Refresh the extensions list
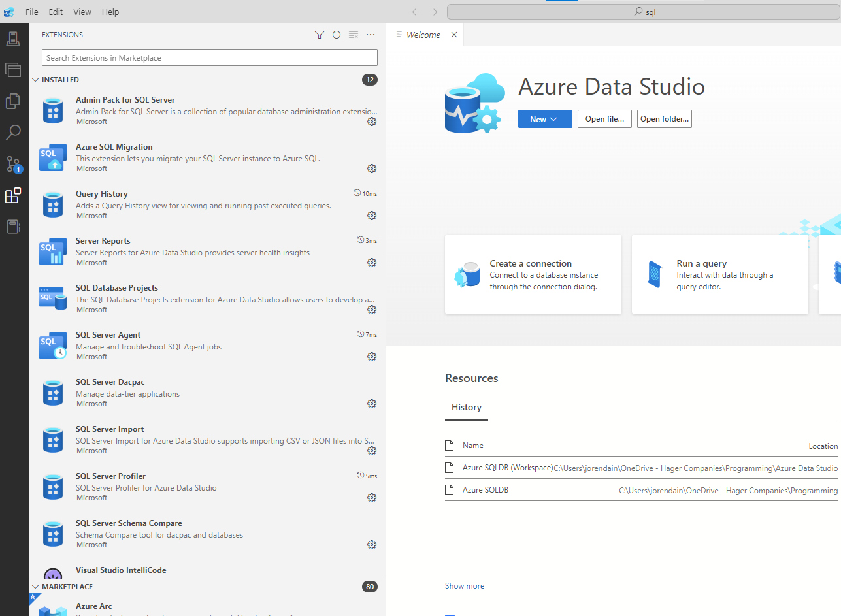The image size is (841, 616). (x=337, y=35)
